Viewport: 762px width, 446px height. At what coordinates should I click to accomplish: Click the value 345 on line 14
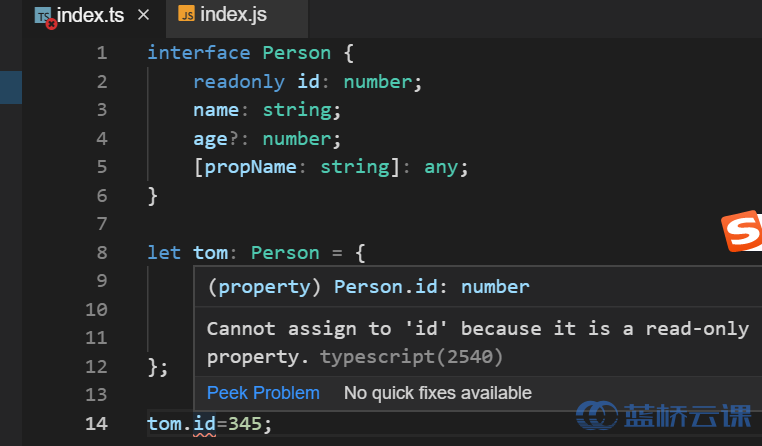(x=245, y=424)
